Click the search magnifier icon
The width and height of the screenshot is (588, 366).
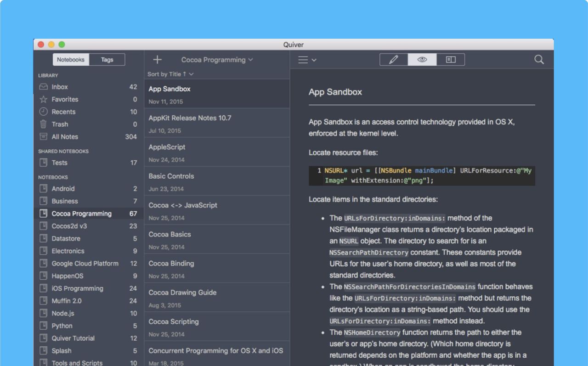[x=539, y=60]
